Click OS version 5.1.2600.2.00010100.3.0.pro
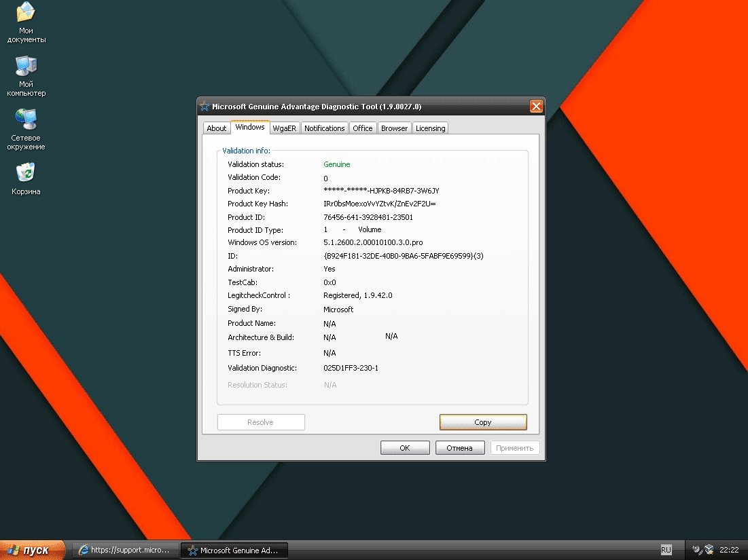The height and width of the screenshot is (560, 748). [x=373, y=242]
